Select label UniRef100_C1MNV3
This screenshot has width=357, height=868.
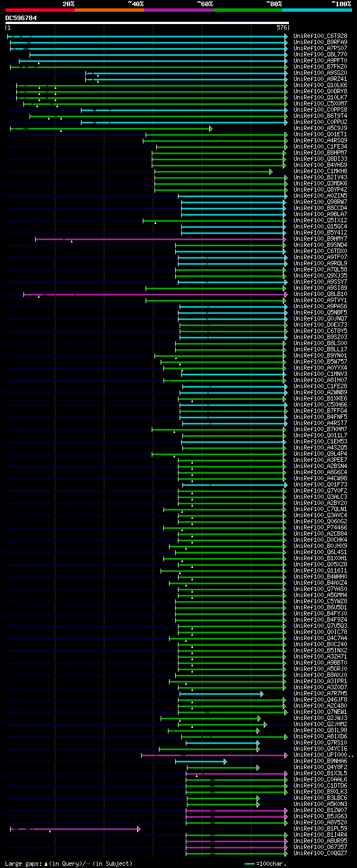(320, 374)
